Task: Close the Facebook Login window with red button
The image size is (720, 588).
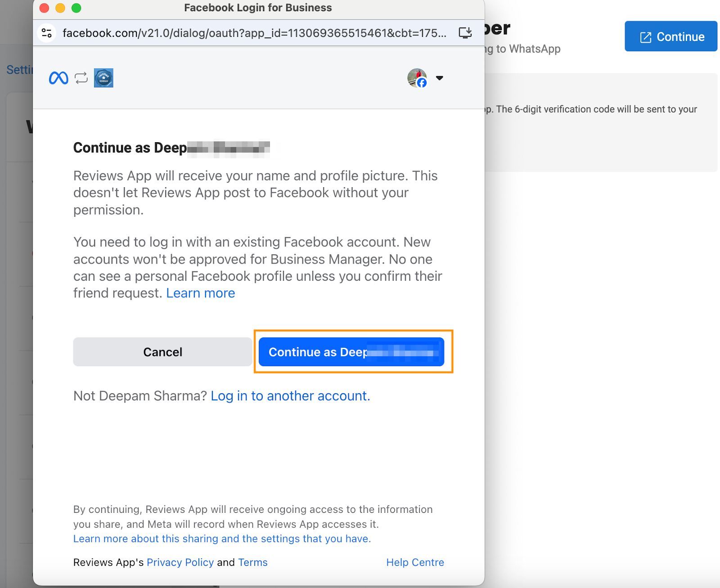Action: (44, 8)
